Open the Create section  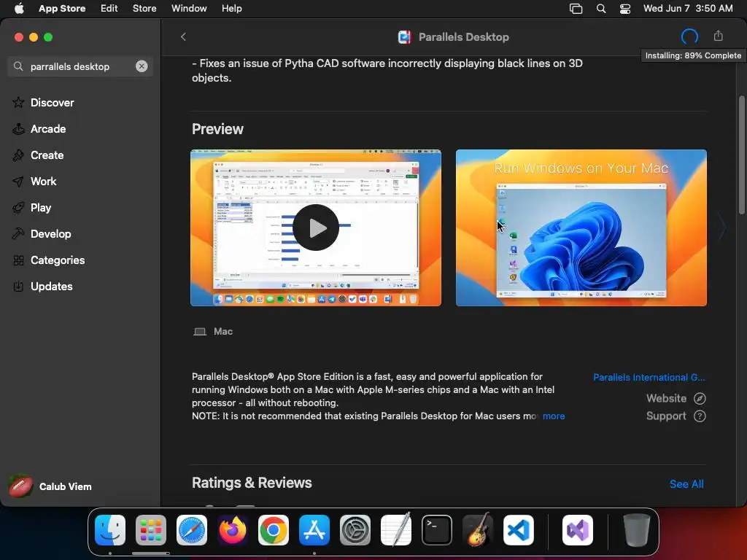[x=47, y=155]
